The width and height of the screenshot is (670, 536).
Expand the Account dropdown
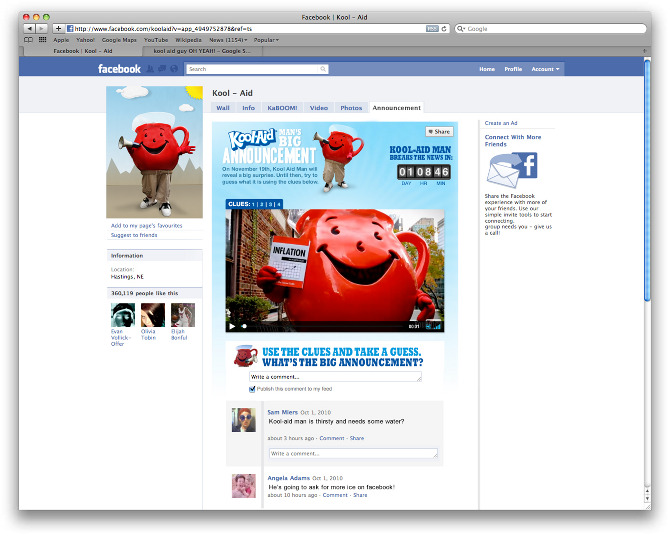(x=545, y=69)
